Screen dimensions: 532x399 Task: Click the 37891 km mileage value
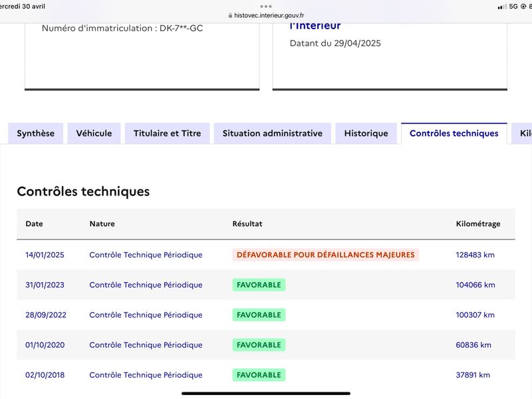(x=473, y=375)
